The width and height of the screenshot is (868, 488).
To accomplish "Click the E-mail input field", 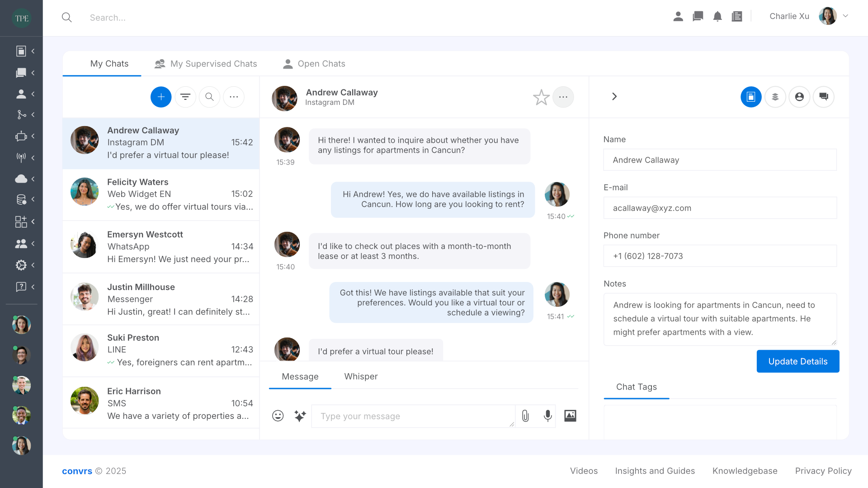I will (x=720, y=208).
